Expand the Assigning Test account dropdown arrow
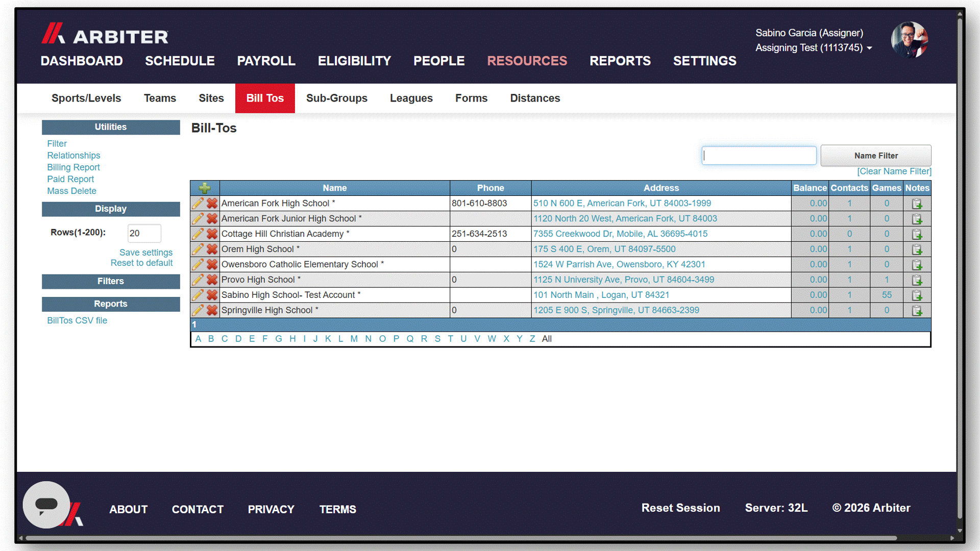 [x=870, y=48]
